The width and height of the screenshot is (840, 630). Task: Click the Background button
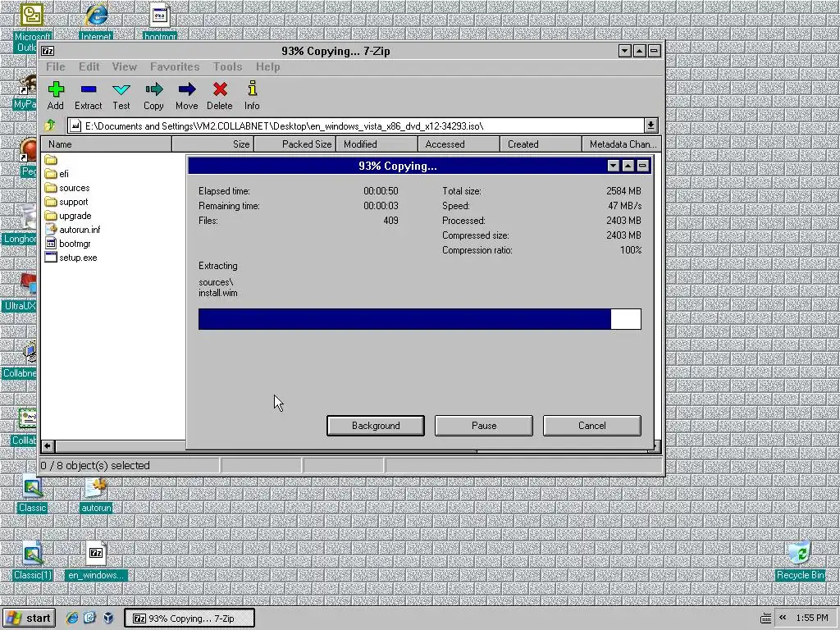[376, 426]
